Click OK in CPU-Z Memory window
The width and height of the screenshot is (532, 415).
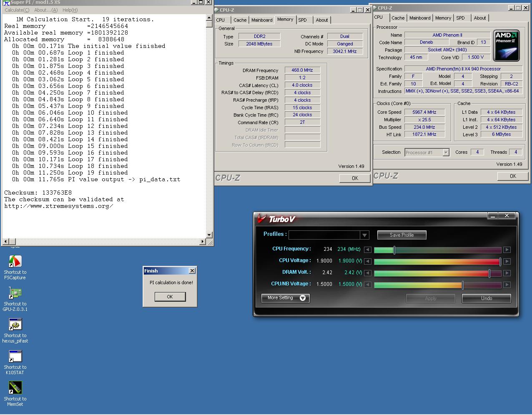[355, 178]
